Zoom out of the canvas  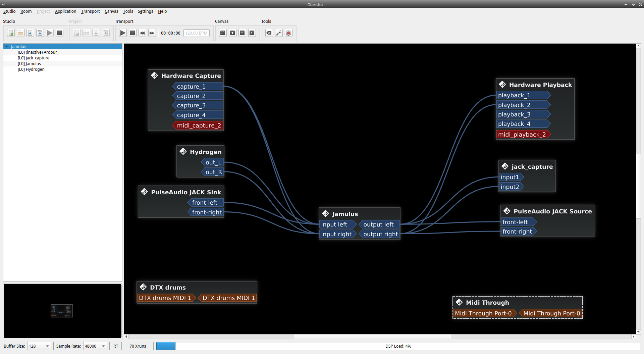point(242,33)
